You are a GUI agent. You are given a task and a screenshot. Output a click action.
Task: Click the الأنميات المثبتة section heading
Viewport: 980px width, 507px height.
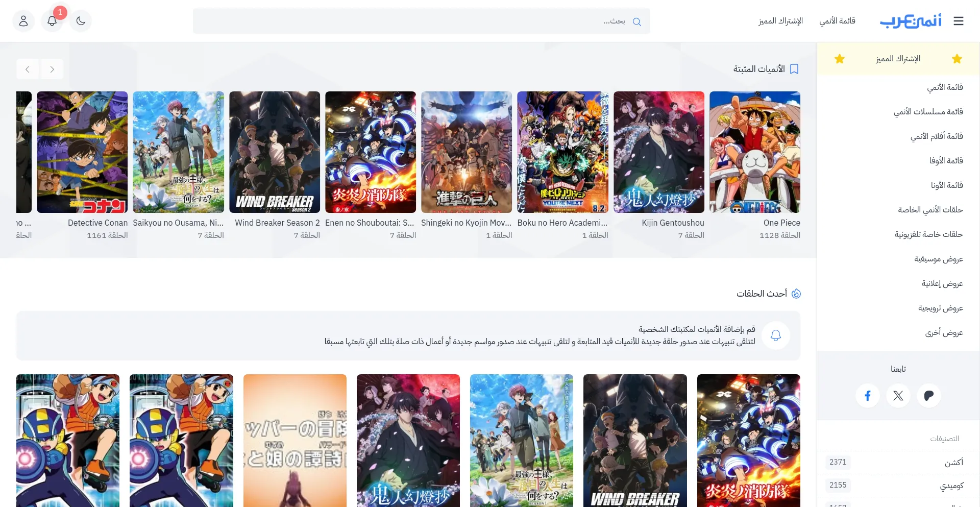point(759,69)
